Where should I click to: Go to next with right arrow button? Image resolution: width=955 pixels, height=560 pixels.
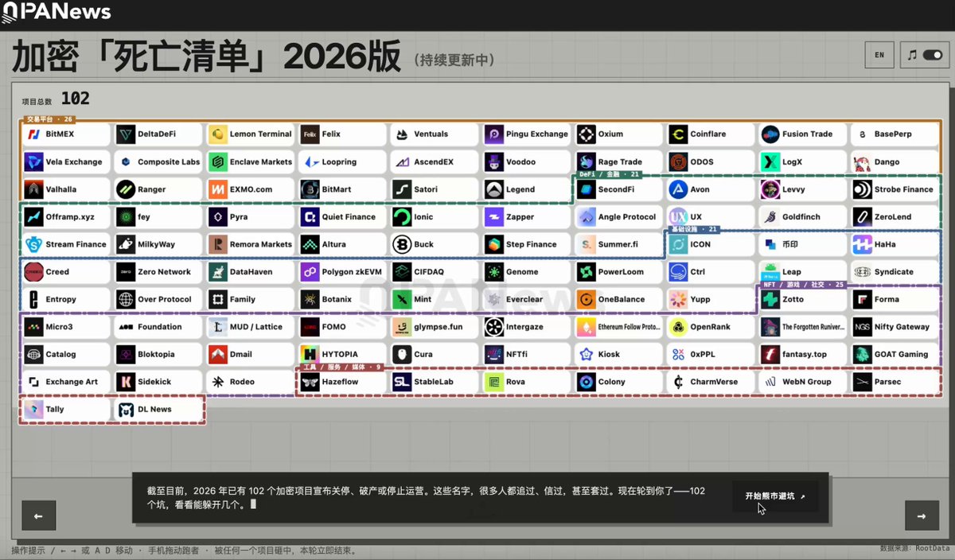coord(922,515)
